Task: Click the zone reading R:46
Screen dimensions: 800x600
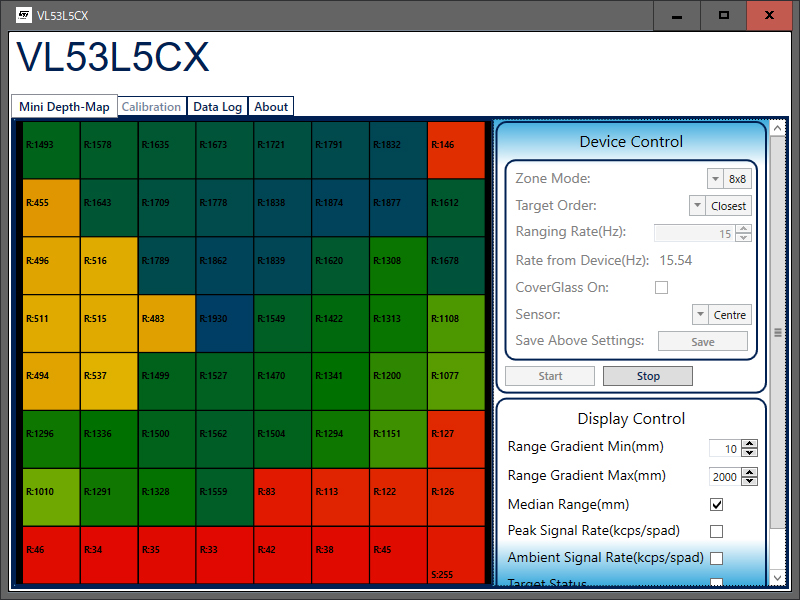Action: [x=51, y=555]
